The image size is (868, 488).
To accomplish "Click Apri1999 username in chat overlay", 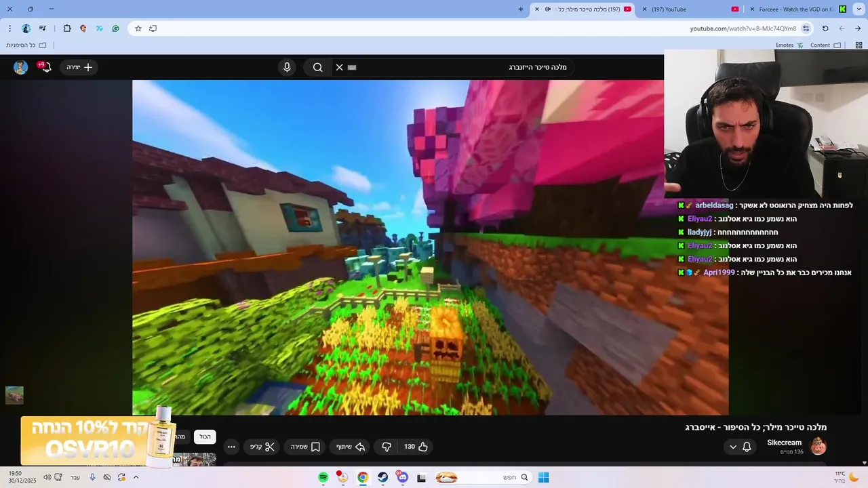I will (x=719, y=272).
